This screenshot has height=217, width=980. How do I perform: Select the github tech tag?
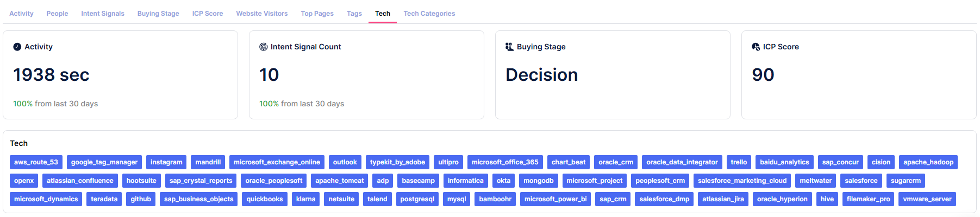(141, 199)
